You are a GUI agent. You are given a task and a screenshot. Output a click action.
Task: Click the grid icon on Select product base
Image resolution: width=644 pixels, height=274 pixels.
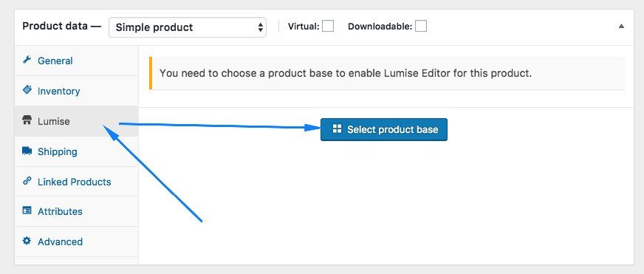point(338,129)
